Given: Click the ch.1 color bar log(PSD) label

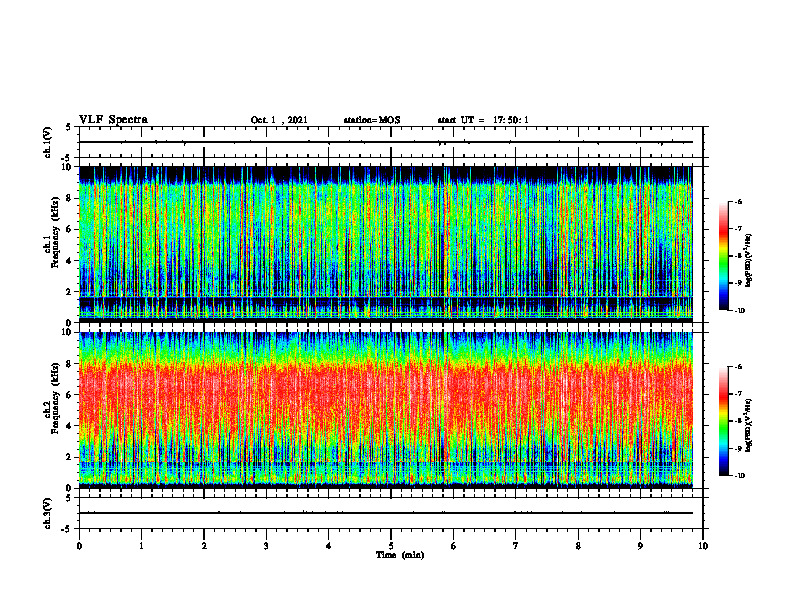Looking at the screenshot, I should (x=749, y=261).
